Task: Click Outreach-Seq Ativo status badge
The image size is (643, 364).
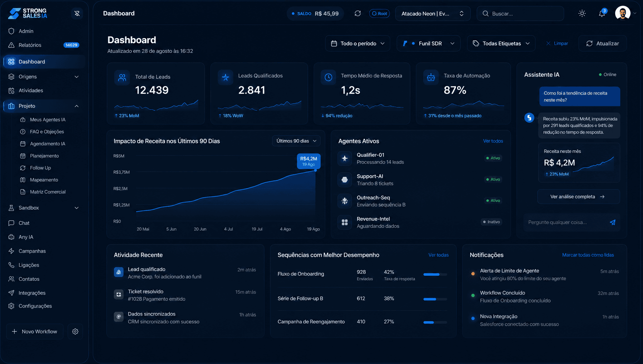Action: click(x=493, y=201)
